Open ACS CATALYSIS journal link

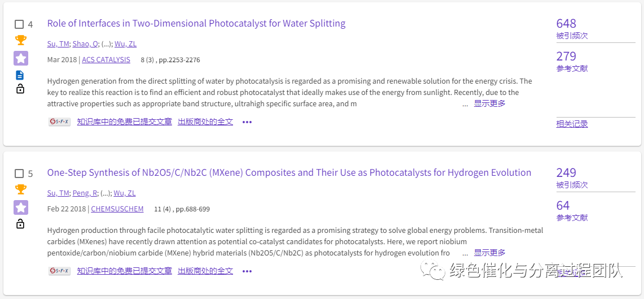point(106,60)
